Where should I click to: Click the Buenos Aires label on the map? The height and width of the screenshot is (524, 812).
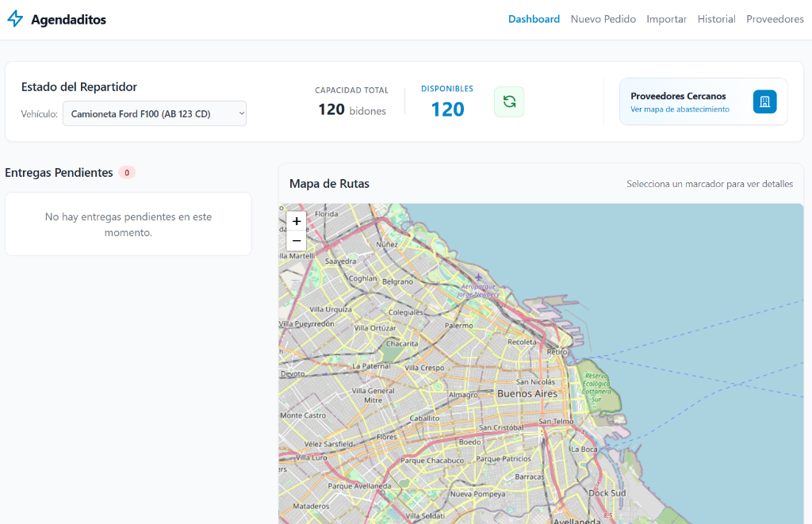pyautogui.click(x=527, y=393)
